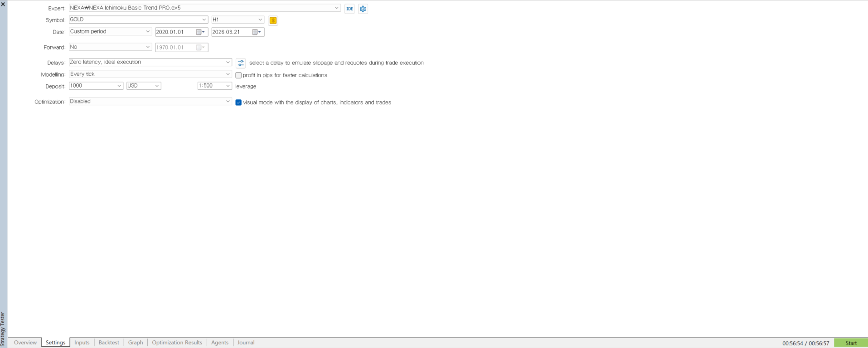Image resolution: width=868 pixels, height=348 pixels.
Task: Open the Forward mode dropdown
Action: (x=110, y=47)
